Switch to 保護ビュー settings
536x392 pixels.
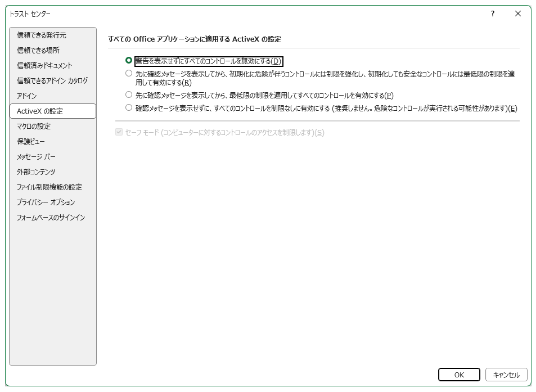[31, 142]
